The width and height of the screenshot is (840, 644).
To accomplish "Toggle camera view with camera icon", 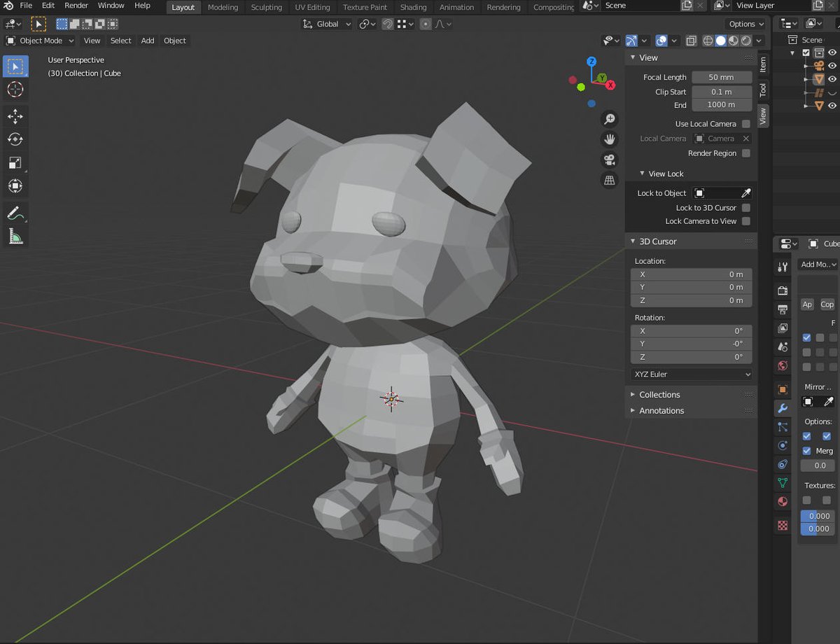I will pos(610,160).
